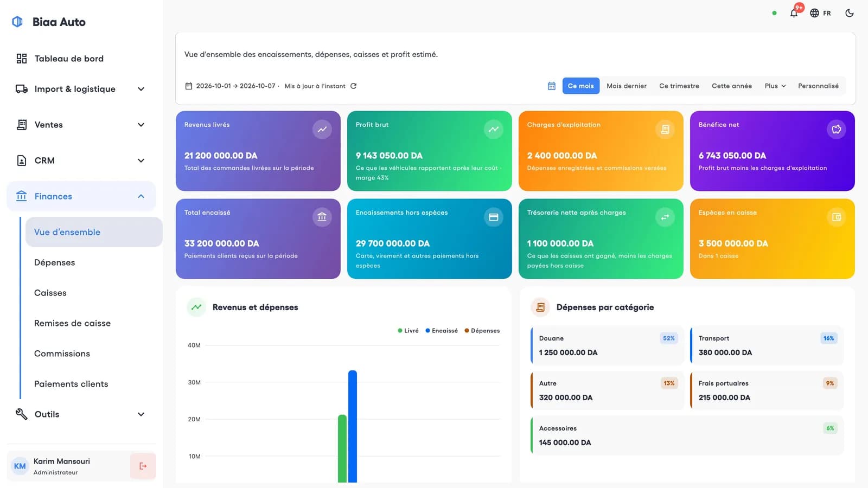Viewport: 868px width, 488px height.
Task: Open the Caisses page
Action: [x=94, y=293]
